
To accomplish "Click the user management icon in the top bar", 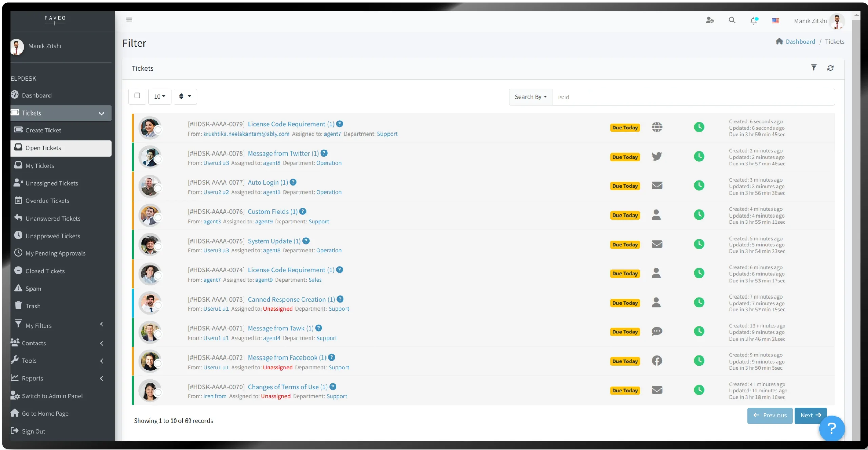I will click(710, 20).
